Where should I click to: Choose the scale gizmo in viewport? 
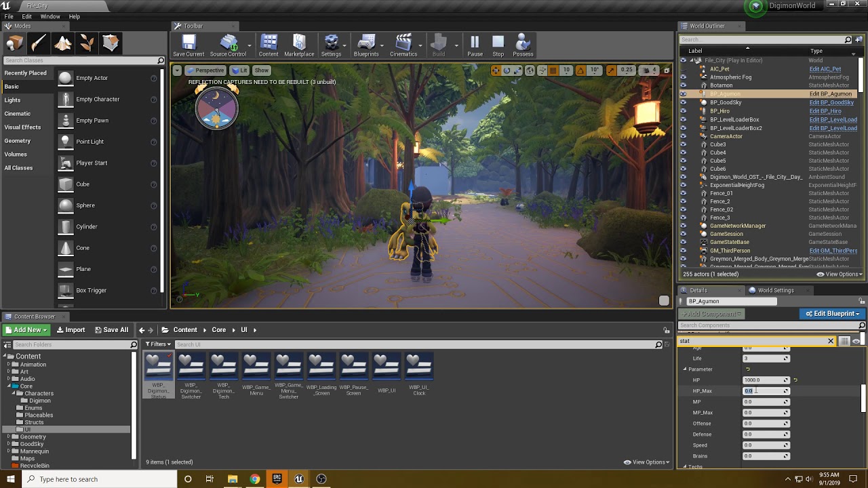pyautogui.click(x=518, y=70)
